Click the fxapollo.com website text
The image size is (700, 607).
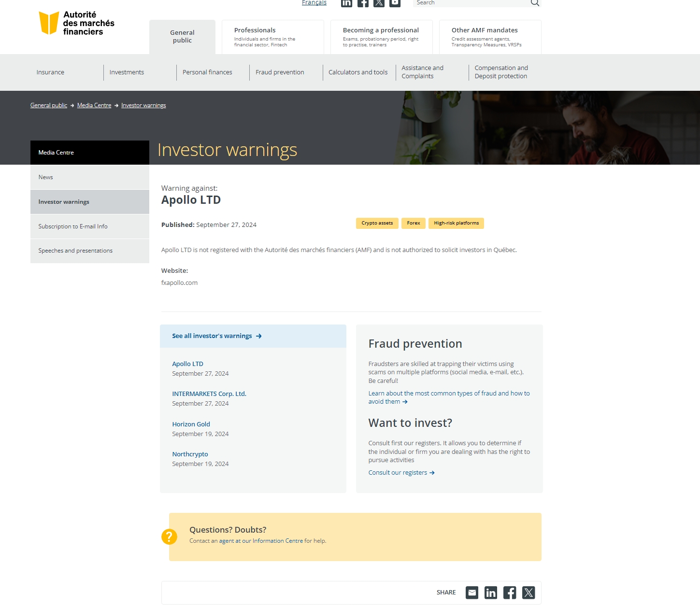coord(179,283)
